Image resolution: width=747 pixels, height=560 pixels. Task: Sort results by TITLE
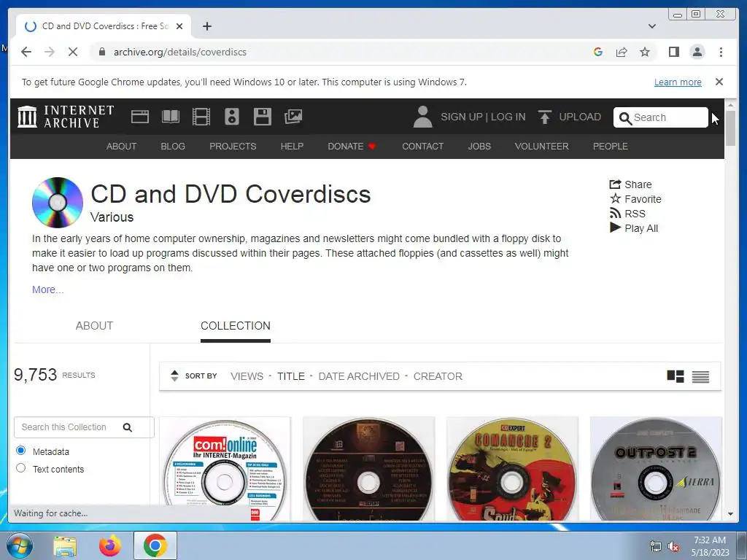tap(291, 376)
